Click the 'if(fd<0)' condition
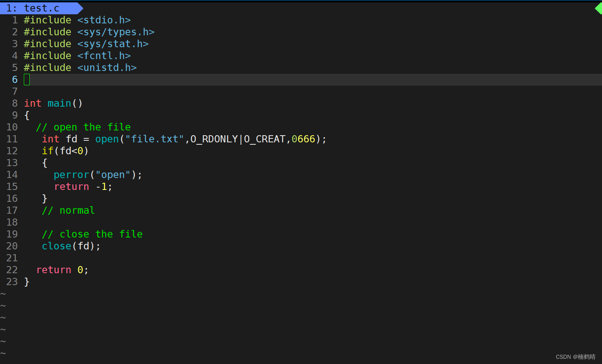602x364 pixels. coord(65,151)
